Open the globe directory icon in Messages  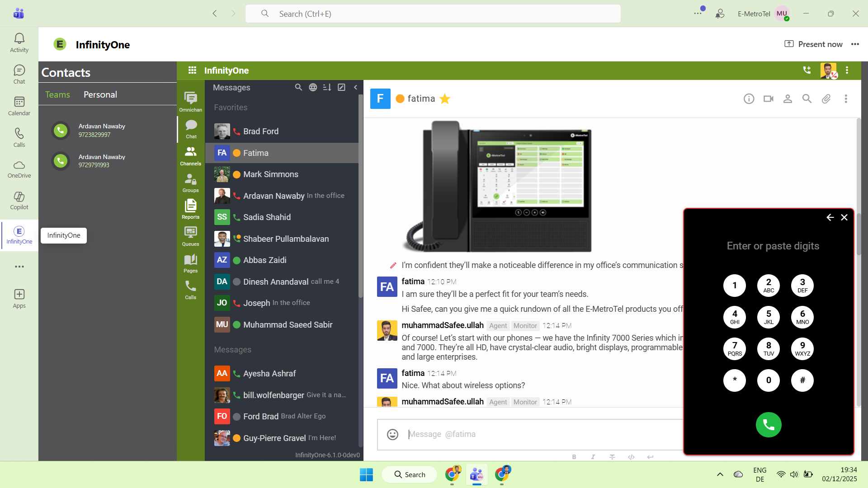pos(313,87)
